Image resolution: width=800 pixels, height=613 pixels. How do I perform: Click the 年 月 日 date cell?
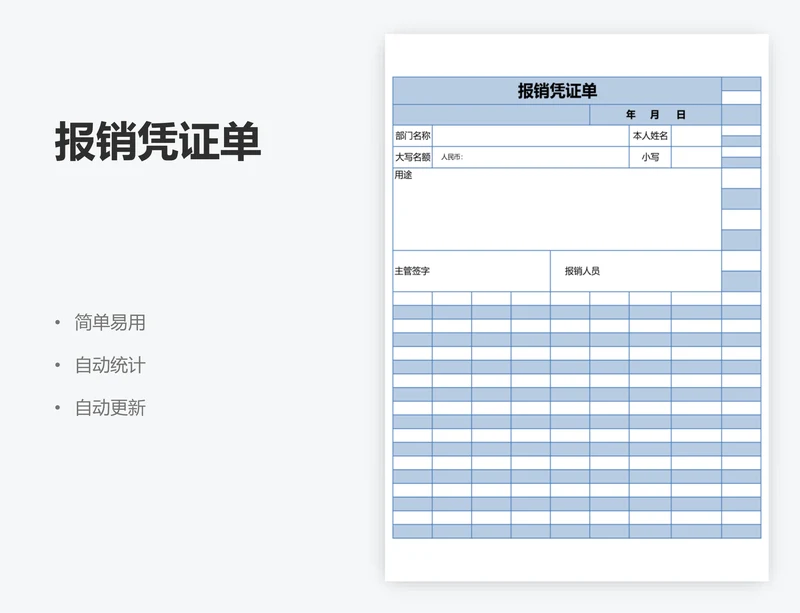tap(655, 115)
